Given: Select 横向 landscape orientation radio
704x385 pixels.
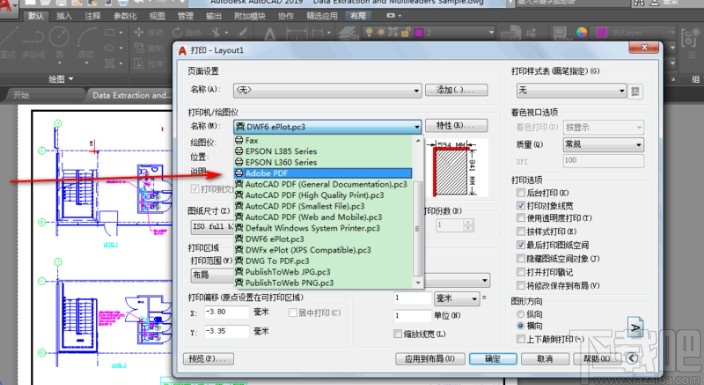Looking at the screenshot, I should (521, 325).
